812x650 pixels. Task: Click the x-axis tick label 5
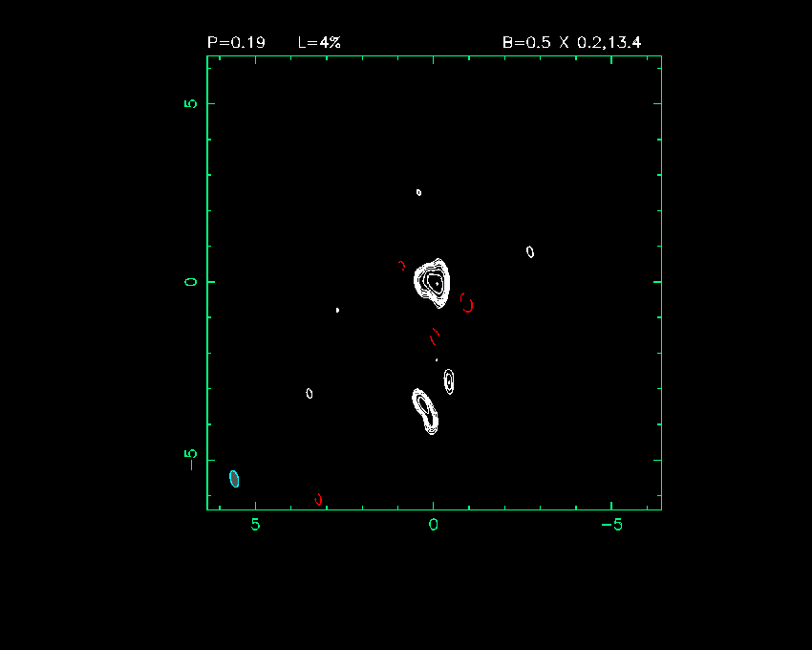255,525
